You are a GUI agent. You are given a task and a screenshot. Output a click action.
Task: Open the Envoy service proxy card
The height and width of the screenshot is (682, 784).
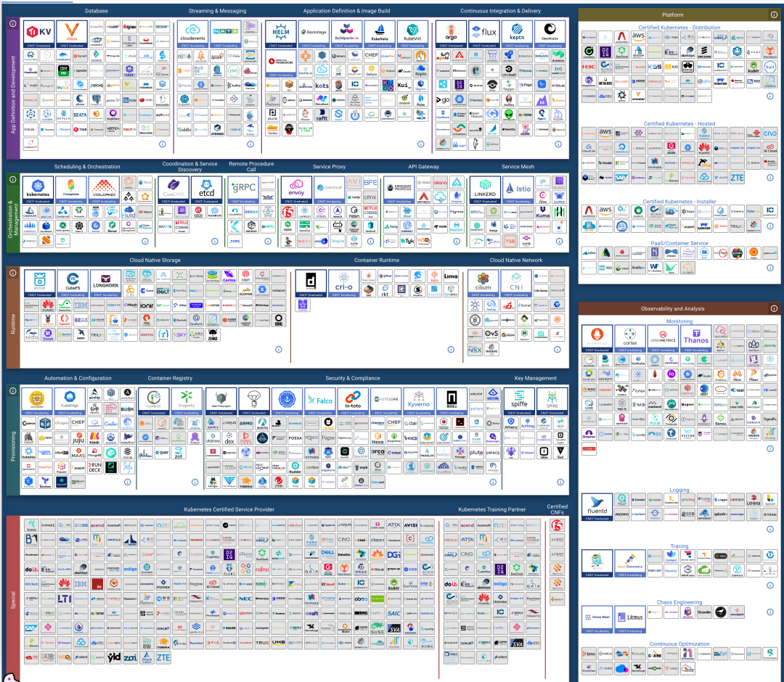pyautogui.click(x=296, y=189)
